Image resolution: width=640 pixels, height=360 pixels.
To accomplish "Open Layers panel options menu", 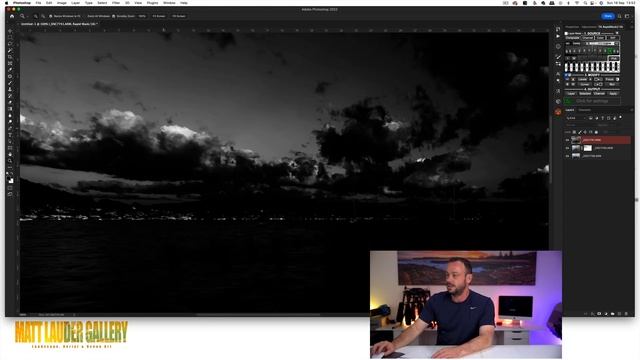I will point(631,110).
